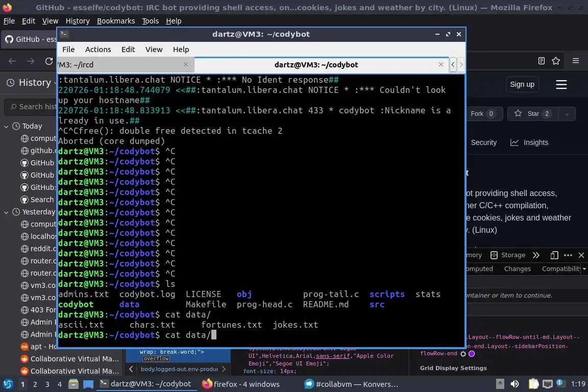Open the terminal Edit menu

128,50
